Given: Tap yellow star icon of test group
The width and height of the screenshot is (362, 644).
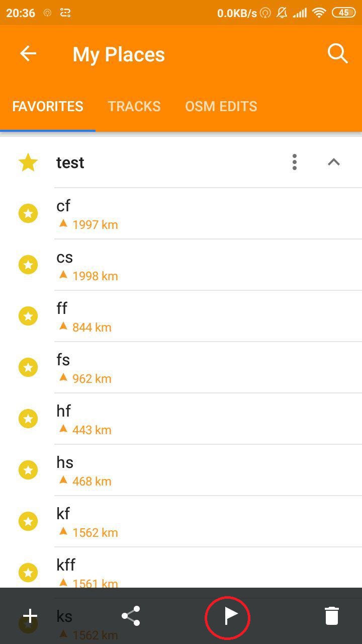Looking at the screenshot, I should click(28, 163).
